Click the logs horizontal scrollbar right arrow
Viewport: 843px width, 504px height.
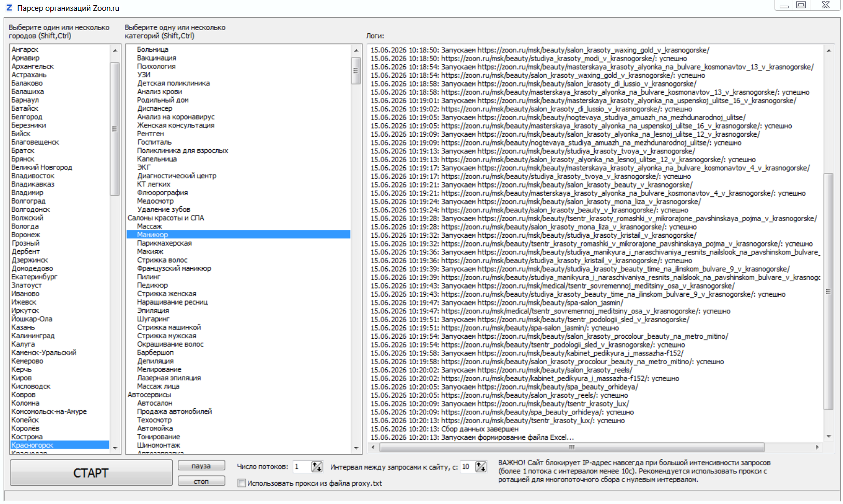point(817,447)
